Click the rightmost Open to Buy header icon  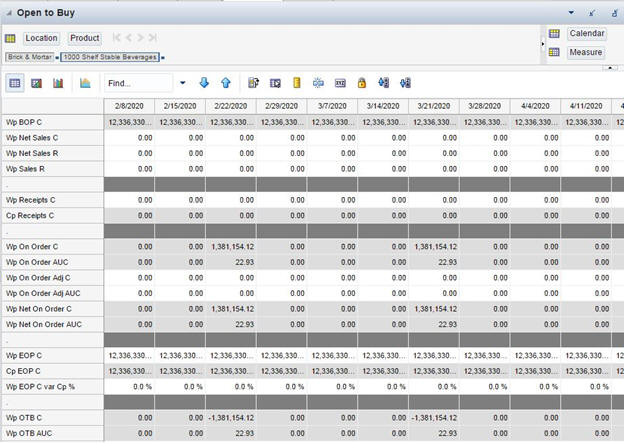click(x=614, y=13)
